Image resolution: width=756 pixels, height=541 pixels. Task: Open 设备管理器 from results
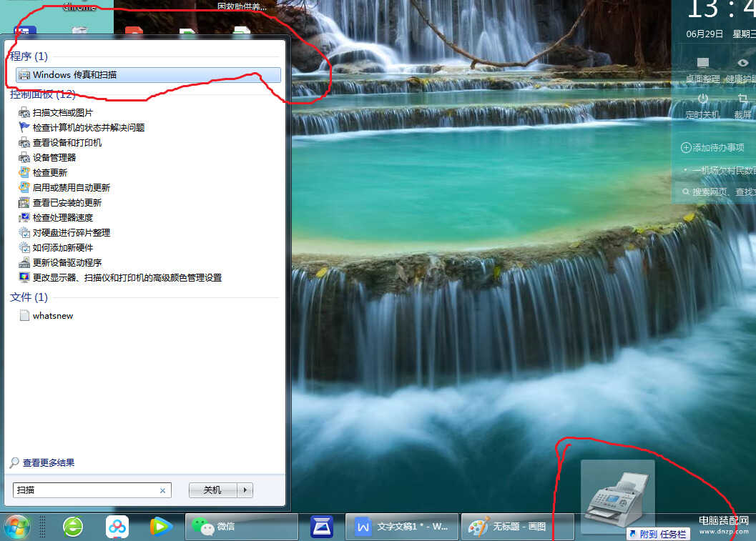54,158
